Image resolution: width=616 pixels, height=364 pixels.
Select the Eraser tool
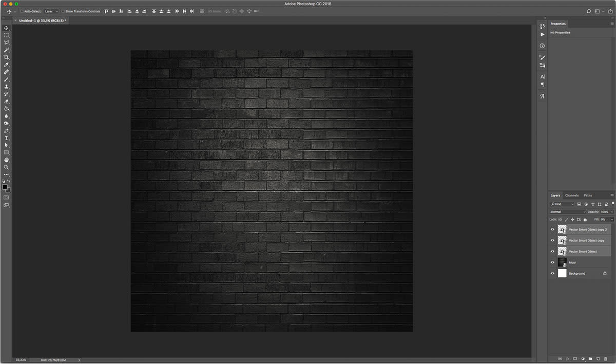(7, 102)
